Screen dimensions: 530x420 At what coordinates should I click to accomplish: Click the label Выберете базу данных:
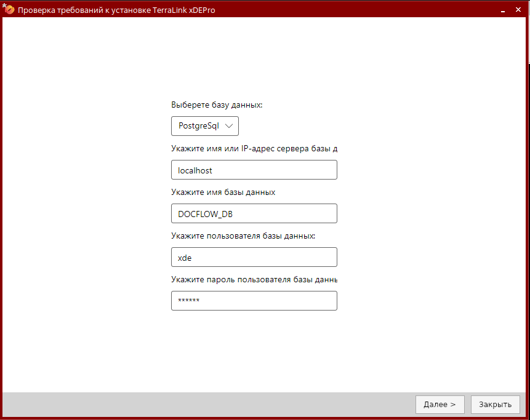click(217, 105)
